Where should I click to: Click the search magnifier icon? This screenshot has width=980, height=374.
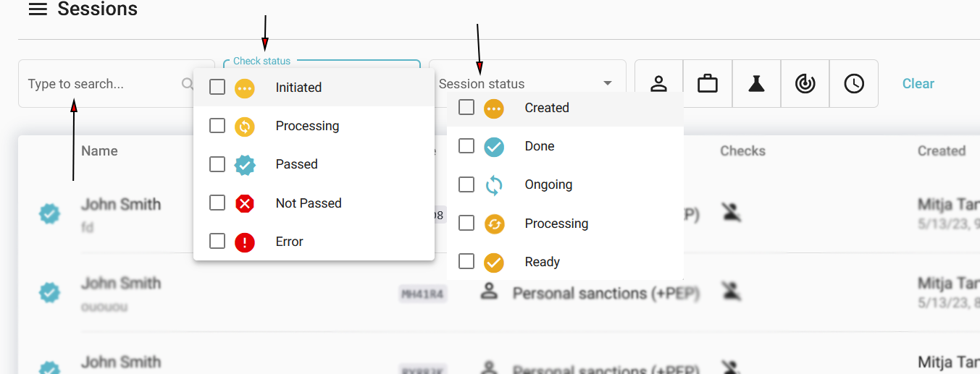(188, 84)
